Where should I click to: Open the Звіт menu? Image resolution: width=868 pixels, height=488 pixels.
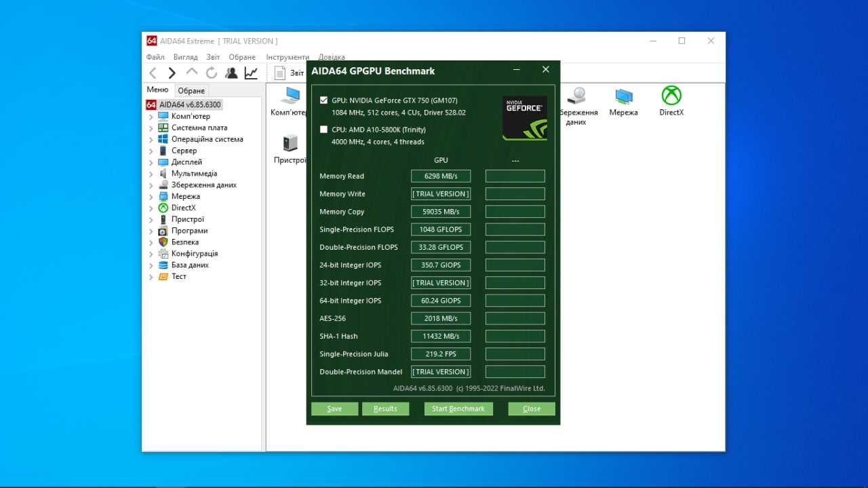213,57
